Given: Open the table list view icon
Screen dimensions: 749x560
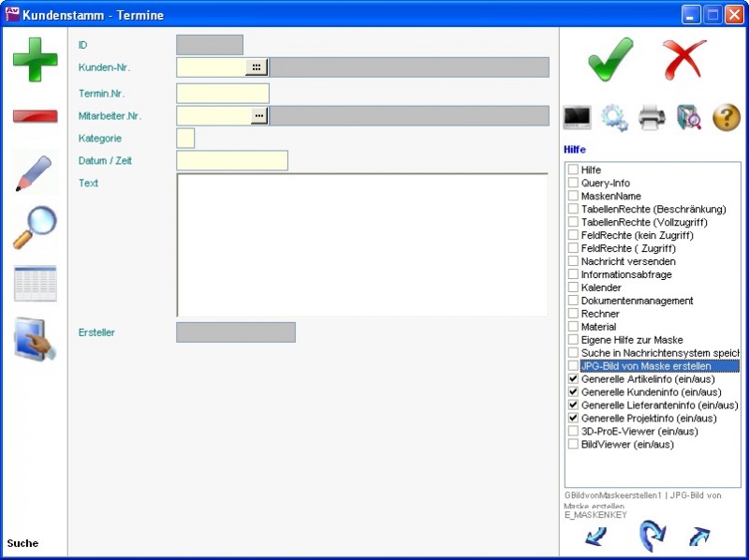Looking at the screenshot, I should (35, 283).
